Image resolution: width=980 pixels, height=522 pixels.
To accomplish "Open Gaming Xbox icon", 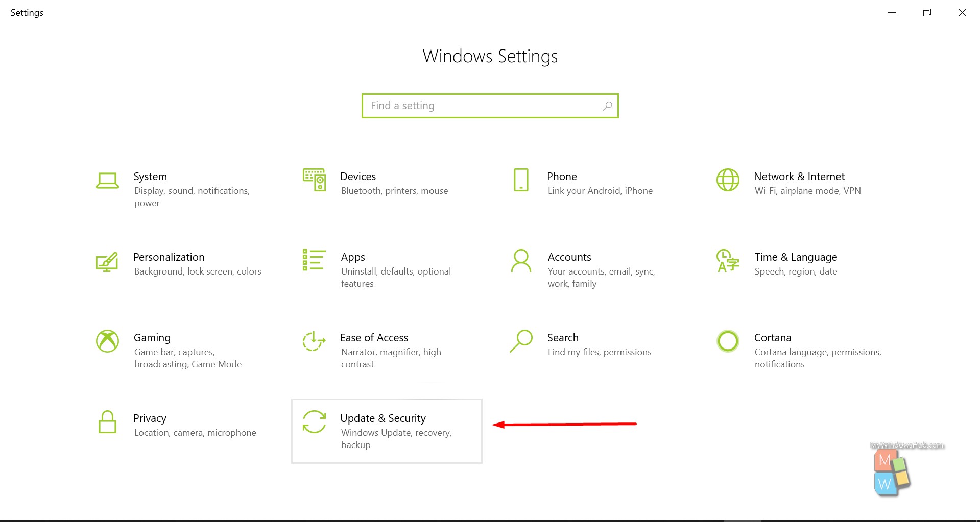I will (107, 341).
